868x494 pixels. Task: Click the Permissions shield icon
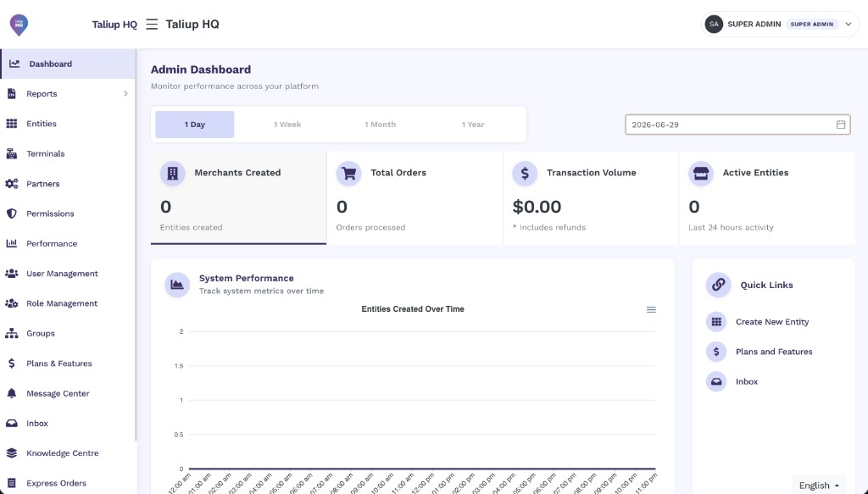pyautogui.click(x=12, y=214)
